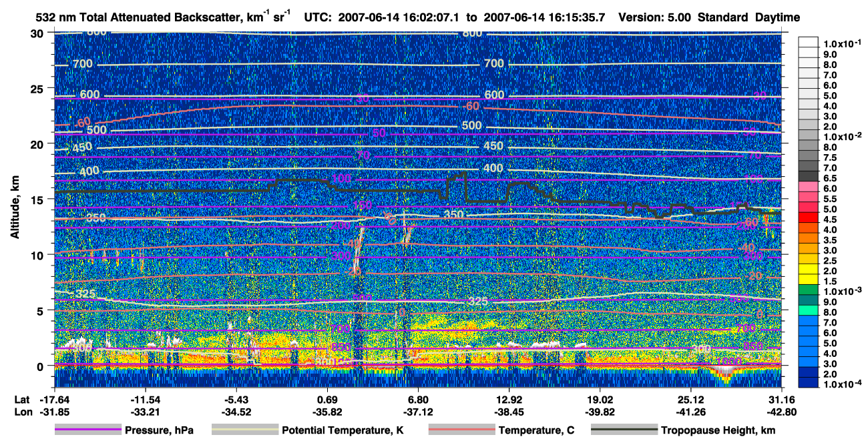Click the 'Temperature, C' legend label

pyautogui.click(x=537, y=430)
